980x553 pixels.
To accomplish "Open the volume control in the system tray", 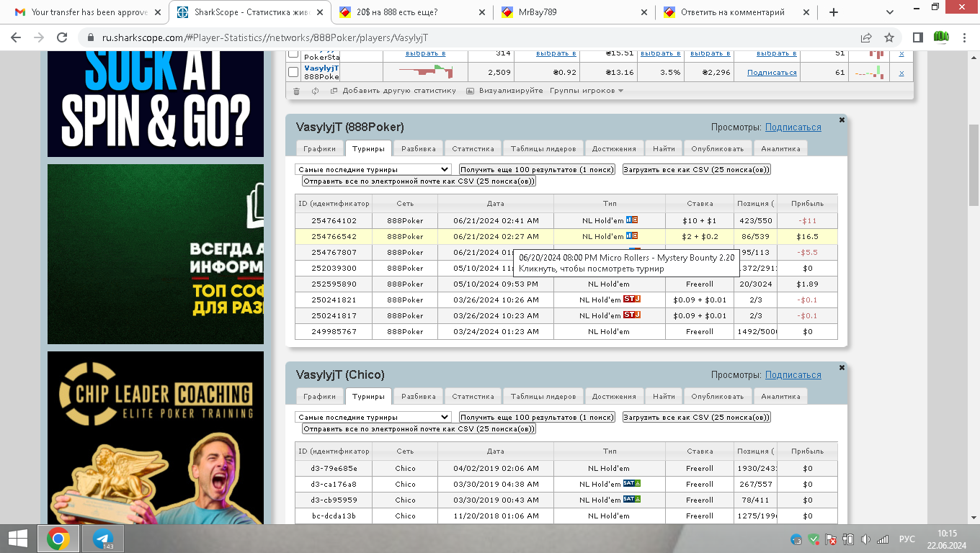I will click(865, 539).
